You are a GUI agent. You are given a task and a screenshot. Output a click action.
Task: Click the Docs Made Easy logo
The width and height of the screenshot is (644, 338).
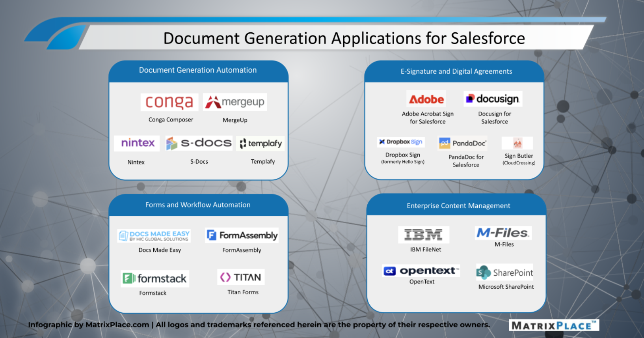[x=154, y=235]
